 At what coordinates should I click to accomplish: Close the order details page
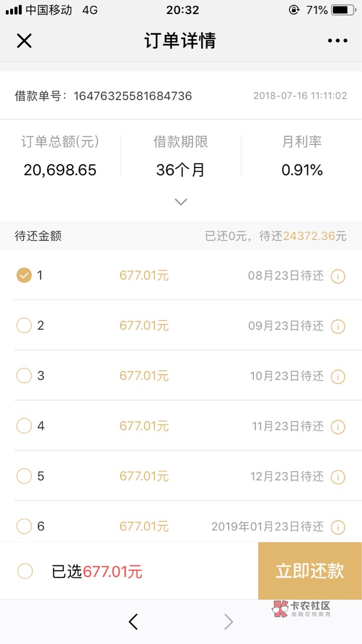24,41
